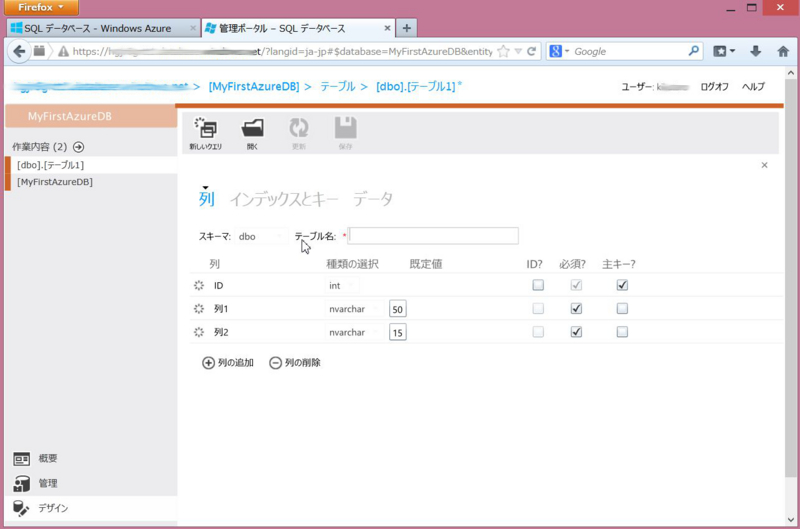Screen dimensions: 800x529
Task: Click the arrow icon next to 作業内容 (2)
Action: point(78,147)
